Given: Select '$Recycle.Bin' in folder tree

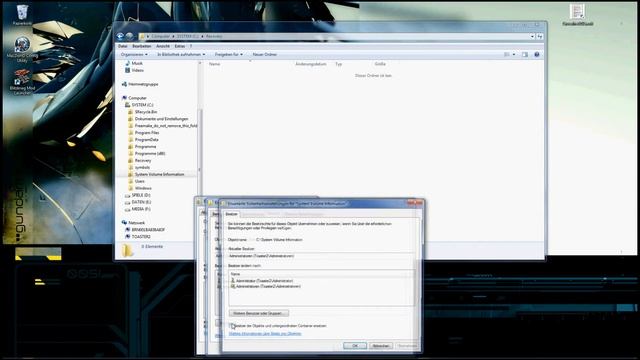Looking at the screenshot, I should click(x=146, y=112).
